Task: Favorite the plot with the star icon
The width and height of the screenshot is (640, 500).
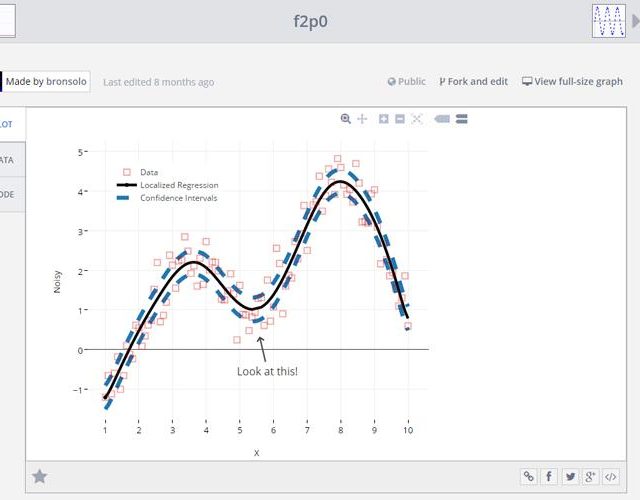Action: click(x=40, y=476)
